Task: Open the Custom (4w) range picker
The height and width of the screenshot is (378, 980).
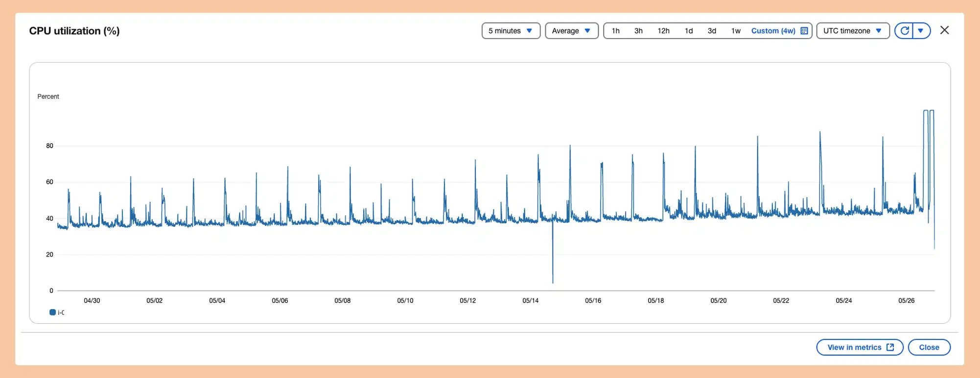Action: [x=773, y=31]
